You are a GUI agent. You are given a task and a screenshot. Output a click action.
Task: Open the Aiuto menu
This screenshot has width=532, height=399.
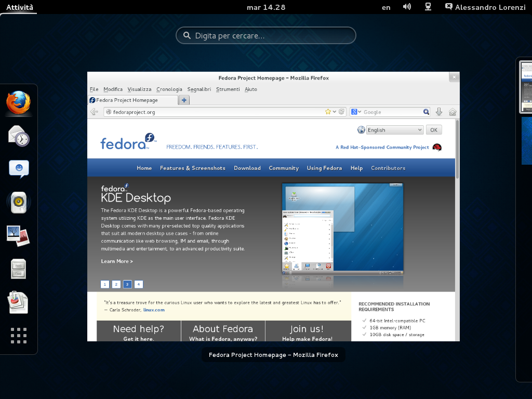pos(251,89)
